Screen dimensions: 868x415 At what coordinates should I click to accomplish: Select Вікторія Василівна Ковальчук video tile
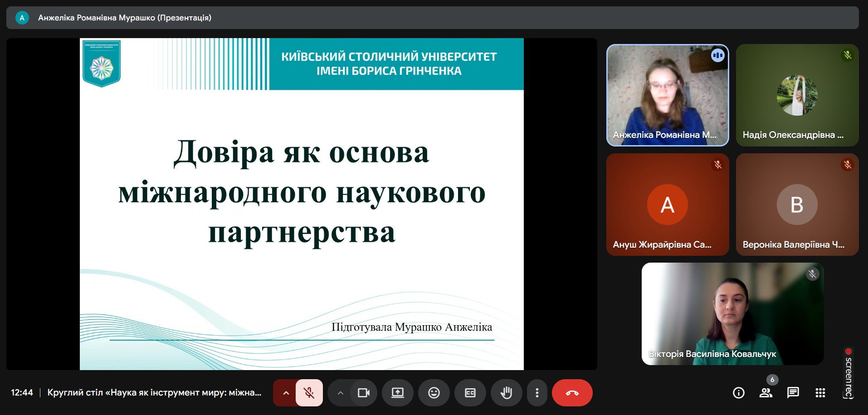[732, 314]
